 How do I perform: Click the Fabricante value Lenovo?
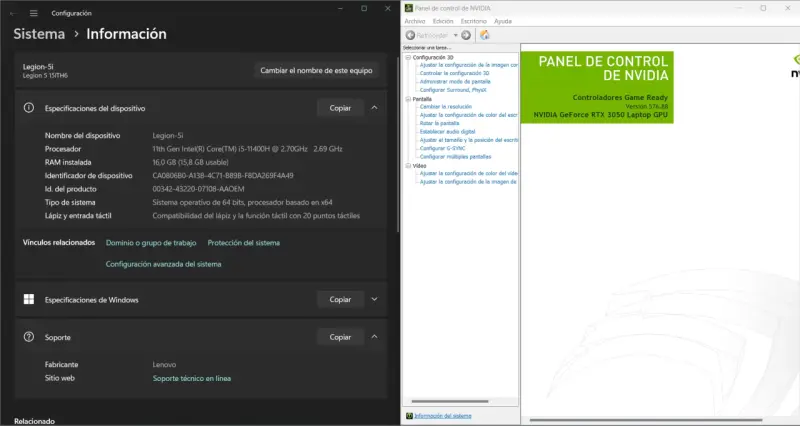point(164,365)
